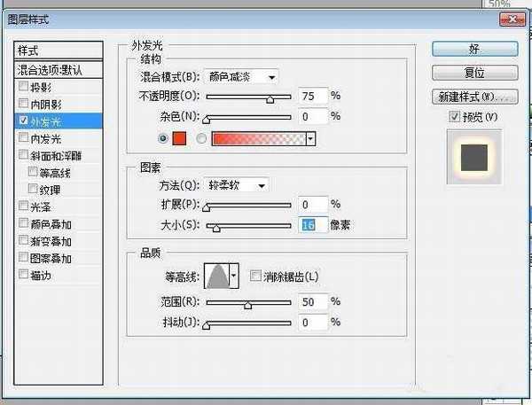The width and height of the screenshot is (532, 405).
Task: Toggle the 预览(V) preview checkbox
Action: (x=454, y=116)
